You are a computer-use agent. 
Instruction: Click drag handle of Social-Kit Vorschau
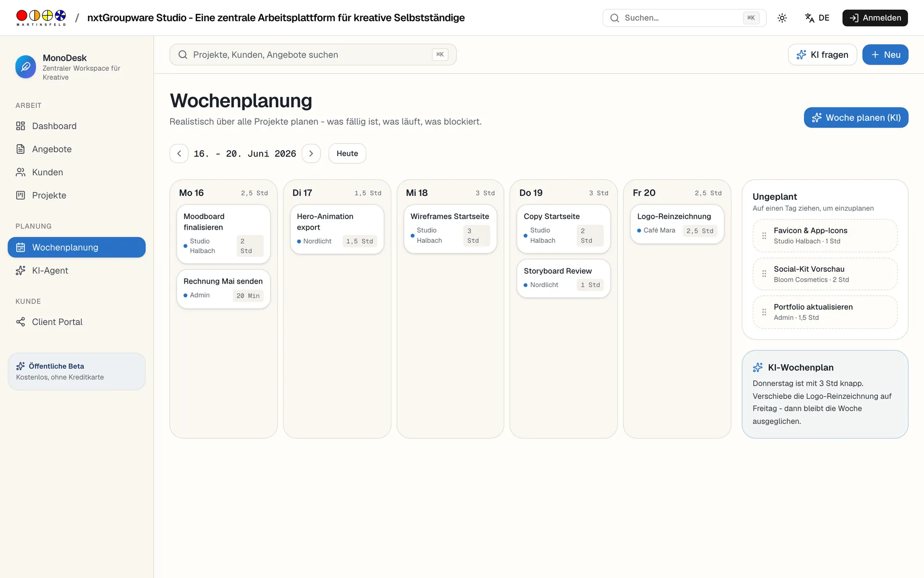[x=764, y=274]
